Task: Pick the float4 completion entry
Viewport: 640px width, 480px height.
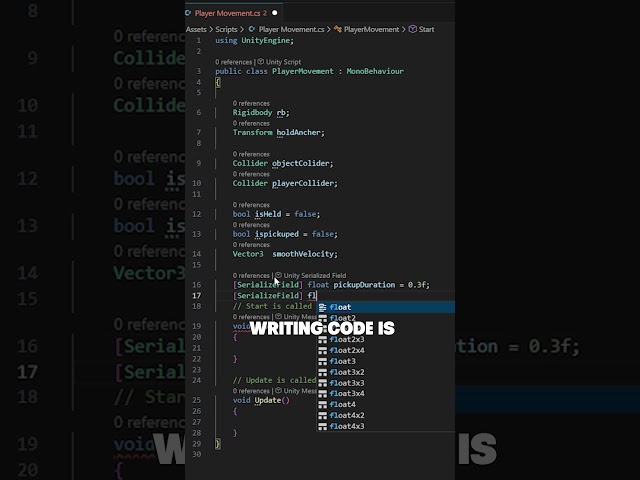Action: pos(343,404)
